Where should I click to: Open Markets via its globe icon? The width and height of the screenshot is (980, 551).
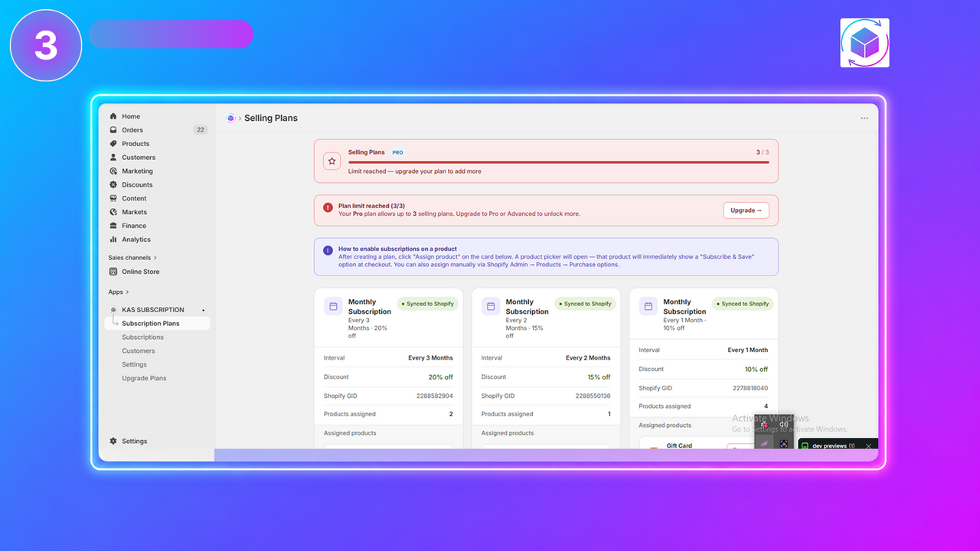pos(113,212)
